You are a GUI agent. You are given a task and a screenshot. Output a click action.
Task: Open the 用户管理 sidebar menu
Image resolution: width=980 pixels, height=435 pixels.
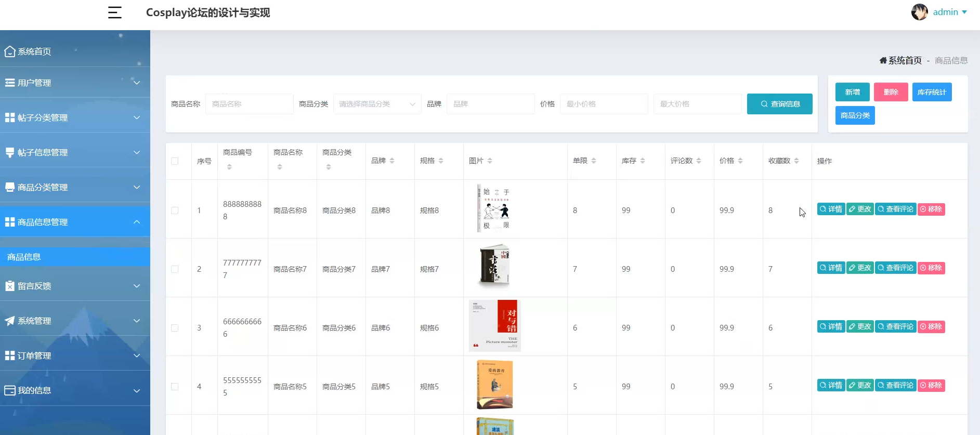click(75, 83)
